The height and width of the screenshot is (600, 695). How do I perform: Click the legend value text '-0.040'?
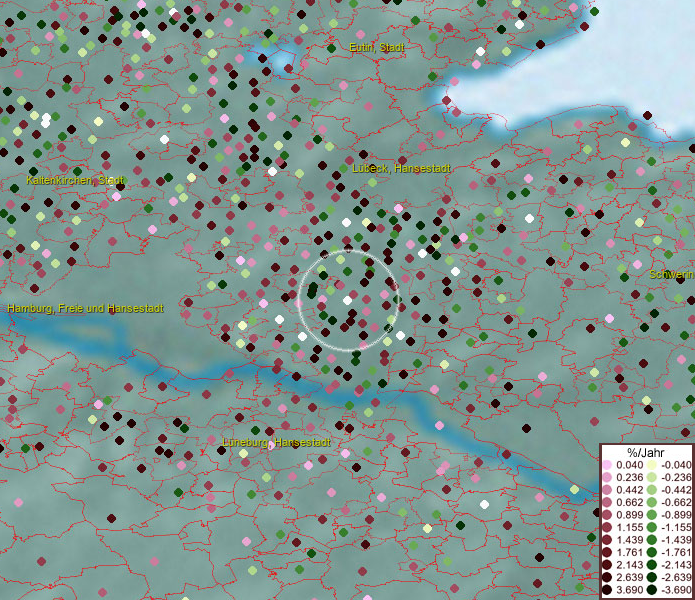click(676, 465)
